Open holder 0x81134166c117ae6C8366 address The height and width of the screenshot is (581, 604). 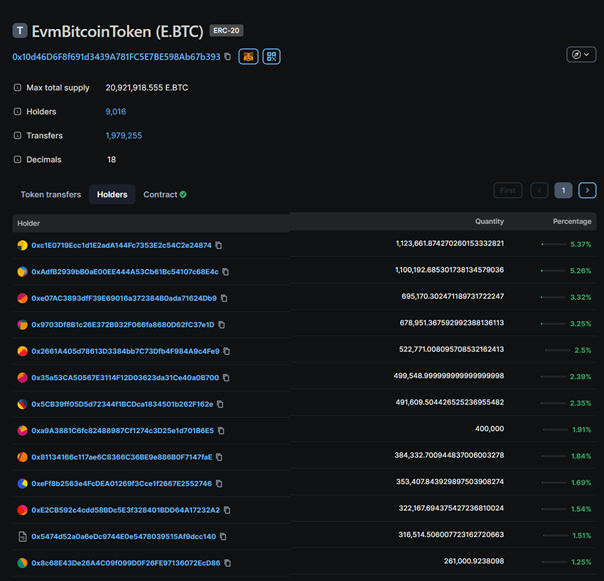[x=122, y=457]
